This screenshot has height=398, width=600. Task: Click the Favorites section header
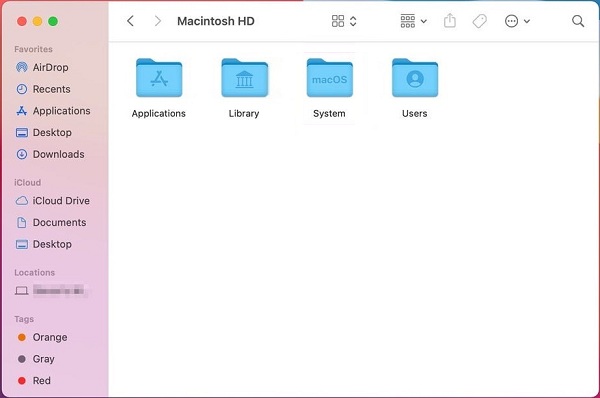tap(33, 49)
